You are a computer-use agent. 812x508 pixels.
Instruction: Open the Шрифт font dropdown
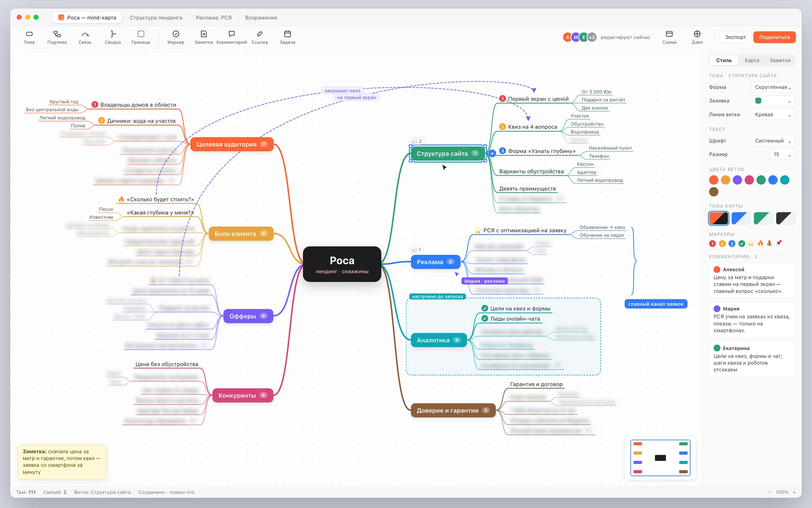point(773,141)
